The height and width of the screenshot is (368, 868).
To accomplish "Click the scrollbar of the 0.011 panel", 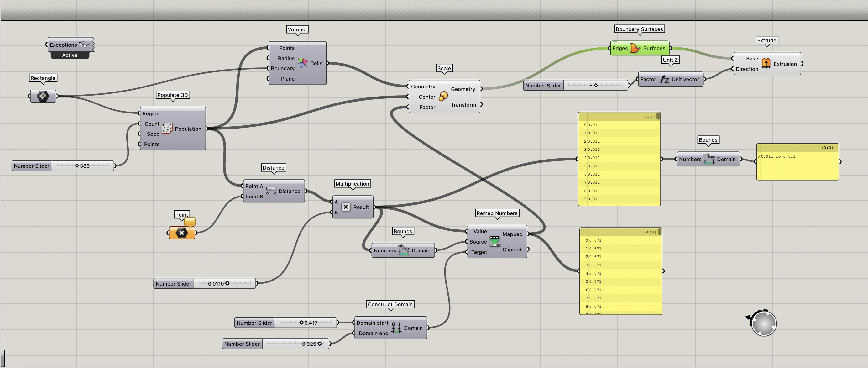I will pyautogui.click(x=658, y=116).
